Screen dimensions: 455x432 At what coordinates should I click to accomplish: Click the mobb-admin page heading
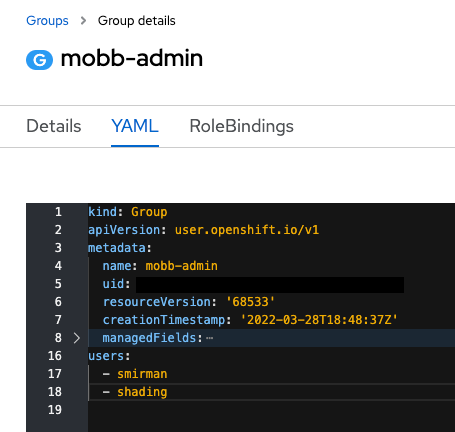(132, 58)
